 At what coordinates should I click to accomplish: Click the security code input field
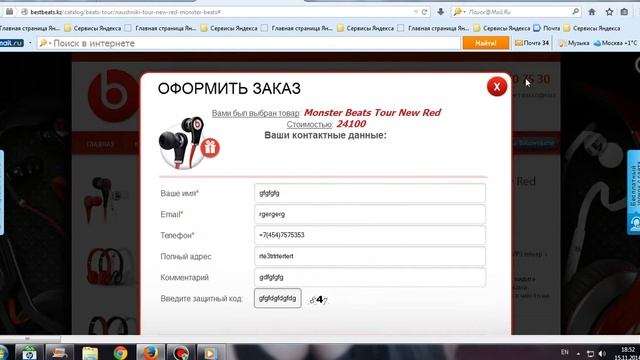coord(278,298)
